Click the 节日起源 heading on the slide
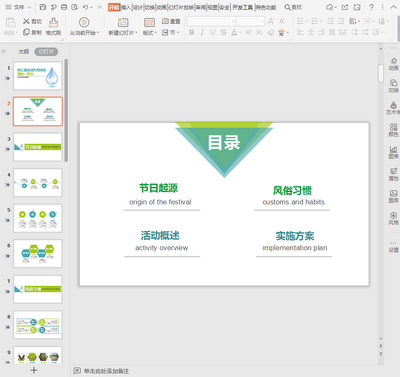Viewport: 400px width, 377px height. coord(158,188)
